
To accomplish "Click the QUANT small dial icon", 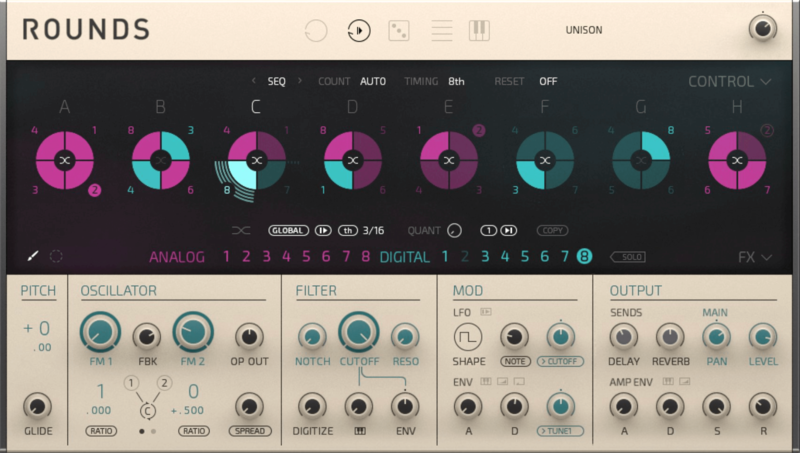I will pos(454,231).
